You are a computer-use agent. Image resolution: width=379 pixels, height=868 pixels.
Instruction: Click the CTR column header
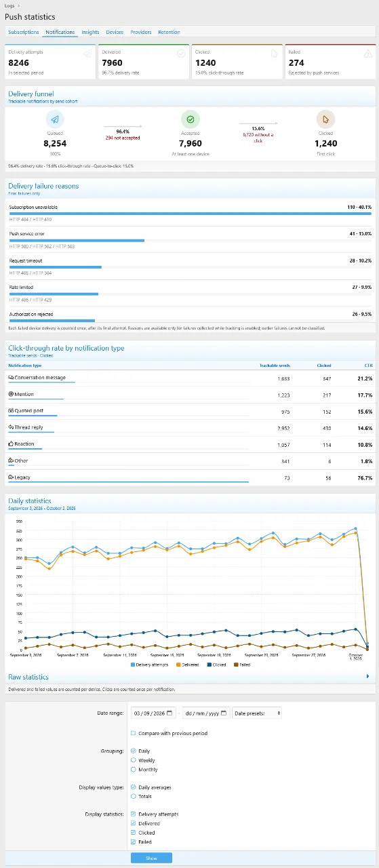click(x=368, y=365)
